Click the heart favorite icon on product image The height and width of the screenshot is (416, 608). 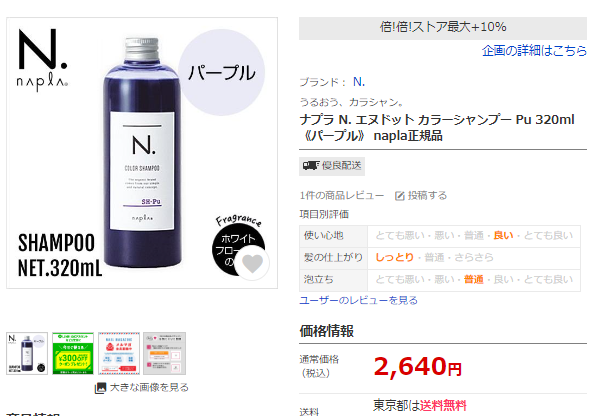(x=252, y=264)
